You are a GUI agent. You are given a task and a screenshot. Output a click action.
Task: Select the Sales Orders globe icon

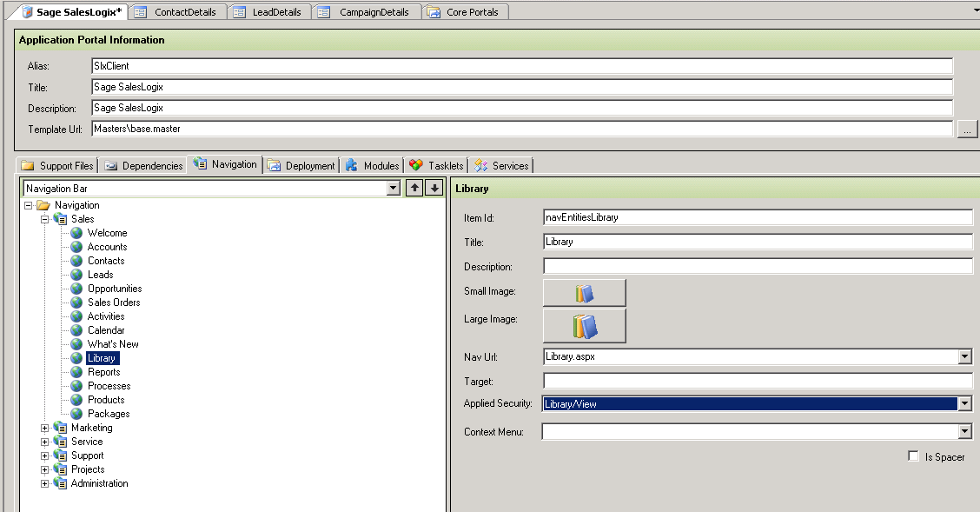(76, 303)
